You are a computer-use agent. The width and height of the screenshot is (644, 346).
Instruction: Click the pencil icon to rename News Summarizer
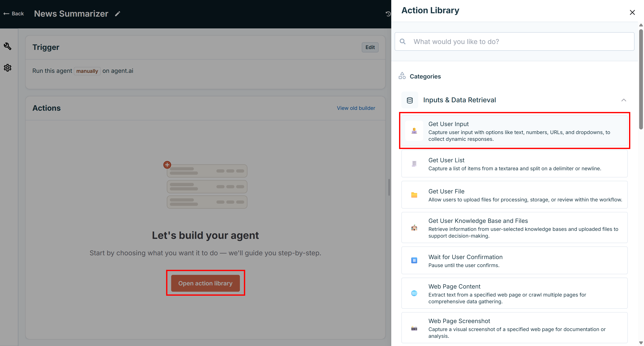[117, 13]
